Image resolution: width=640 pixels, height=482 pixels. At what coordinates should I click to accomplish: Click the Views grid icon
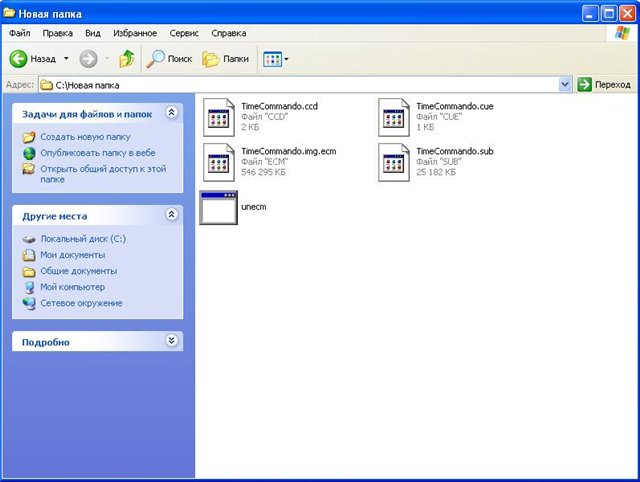coord(272,59)
